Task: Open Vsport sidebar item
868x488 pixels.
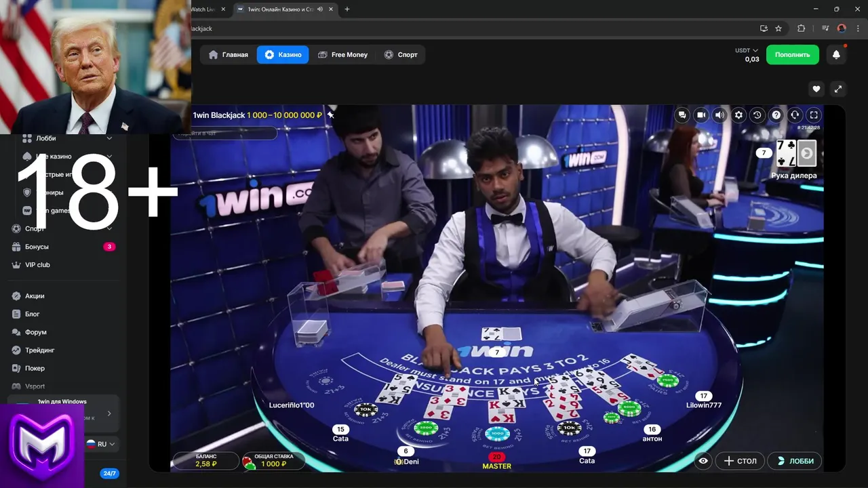Action: (35, 386)
